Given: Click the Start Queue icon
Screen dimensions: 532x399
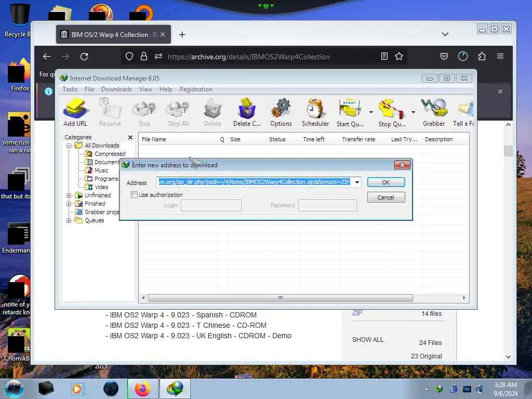Looking at the screenshot, I should (350, 112).
